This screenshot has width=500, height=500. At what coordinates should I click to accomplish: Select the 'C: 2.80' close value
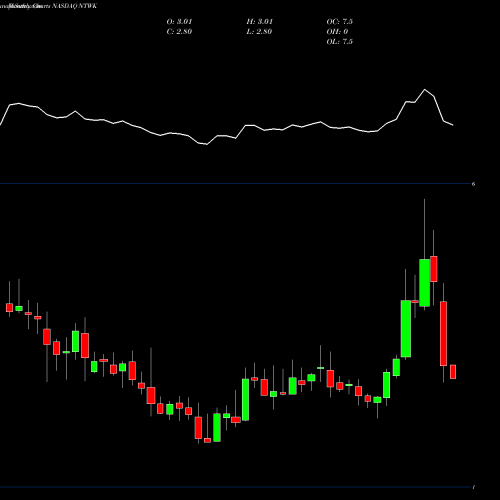179,32
